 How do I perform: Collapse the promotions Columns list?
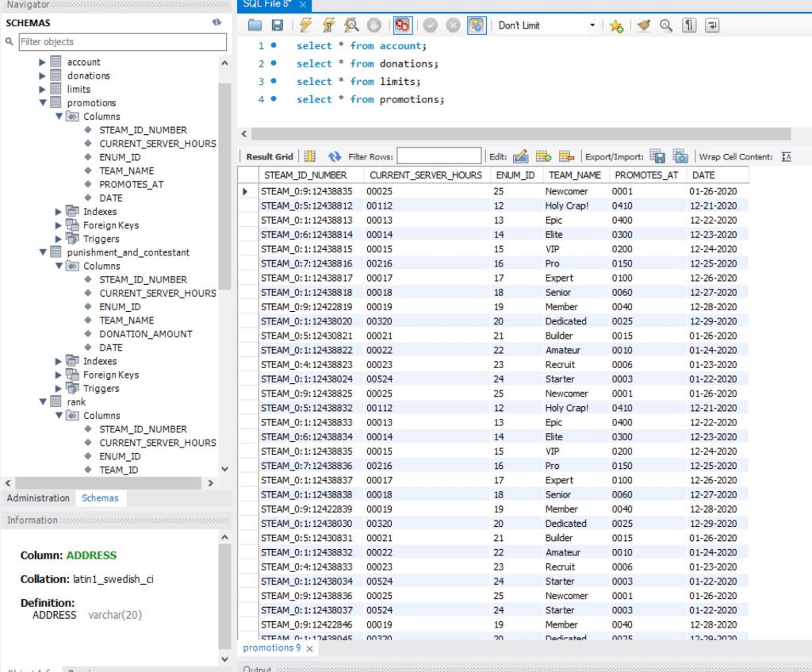(x=59, y=116)
